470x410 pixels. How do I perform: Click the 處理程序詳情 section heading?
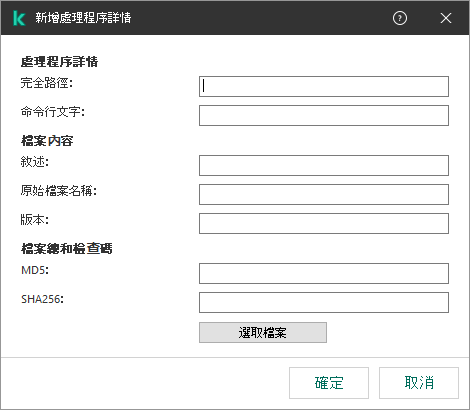(59, 62)
